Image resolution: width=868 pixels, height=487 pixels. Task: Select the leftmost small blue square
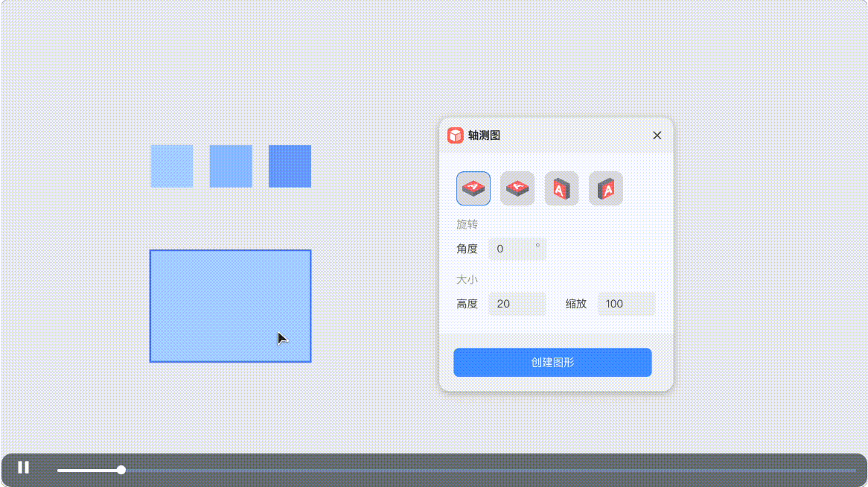172,165
